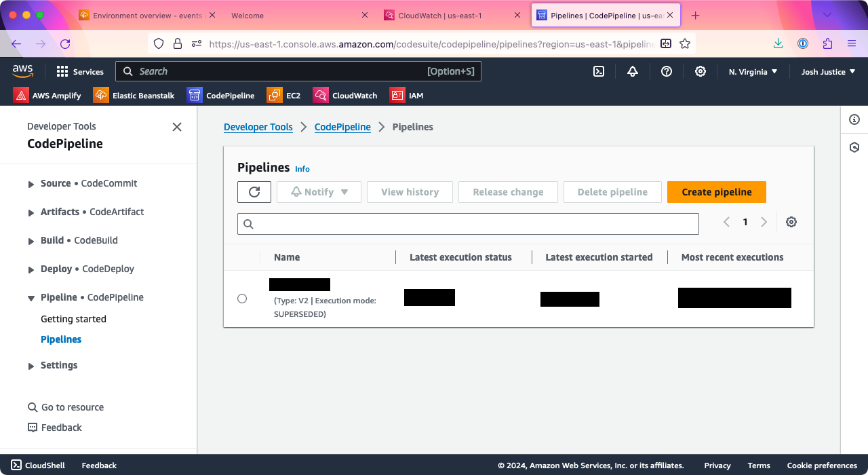Viewport: 868px width, 475px height.
Task: Open the help question mark icon
Action: [x=667, y=71]
